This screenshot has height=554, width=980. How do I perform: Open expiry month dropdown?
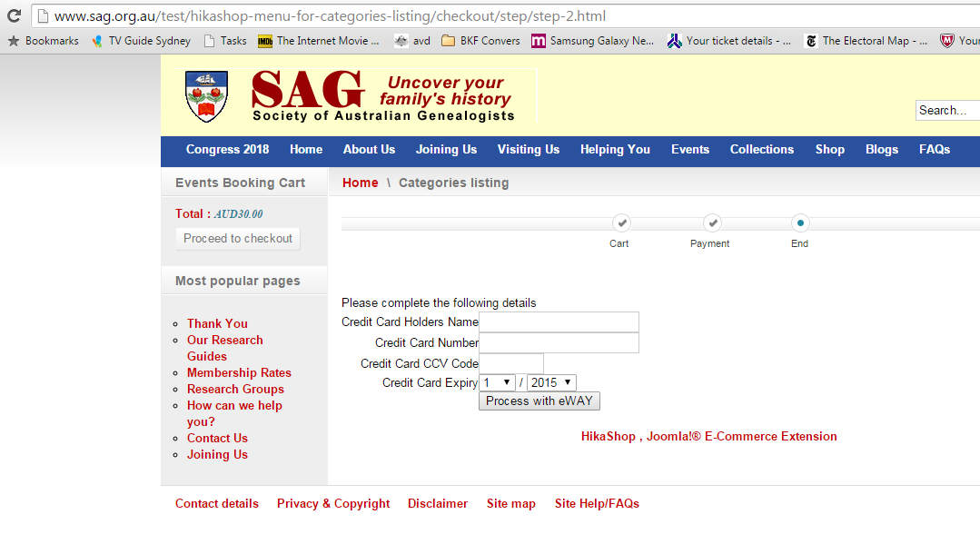497,382
